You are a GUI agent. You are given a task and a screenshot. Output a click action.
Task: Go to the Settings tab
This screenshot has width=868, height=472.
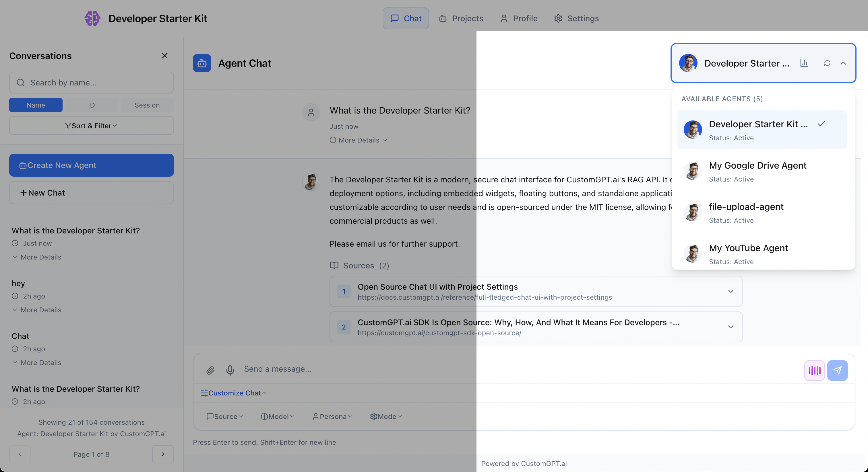(x=577, y=18)
